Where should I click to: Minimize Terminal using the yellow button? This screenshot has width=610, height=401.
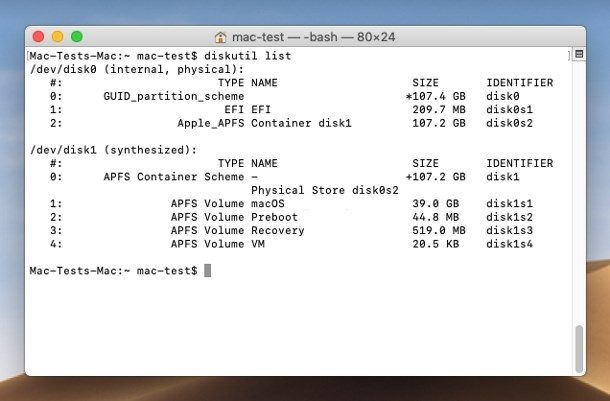[58, 37]
